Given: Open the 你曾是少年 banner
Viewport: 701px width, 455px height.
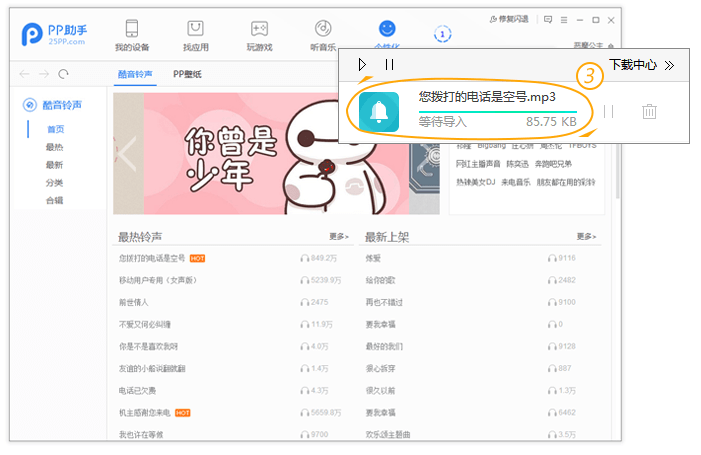Looking at the screenshot, I should (x=276, y=154).
